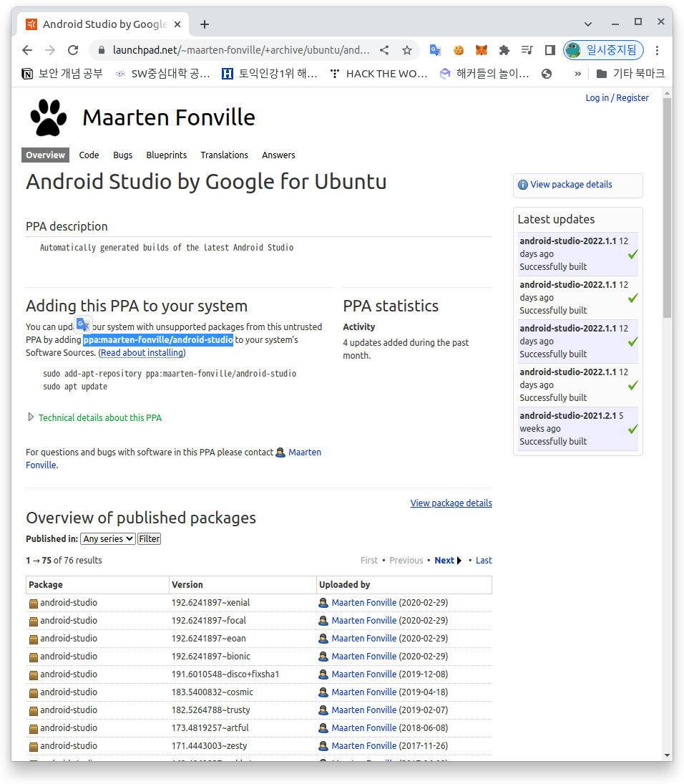Open the SW중심대학 공... bookmark
This screenshot has height=784, width=684.
[x=162, y=74]
